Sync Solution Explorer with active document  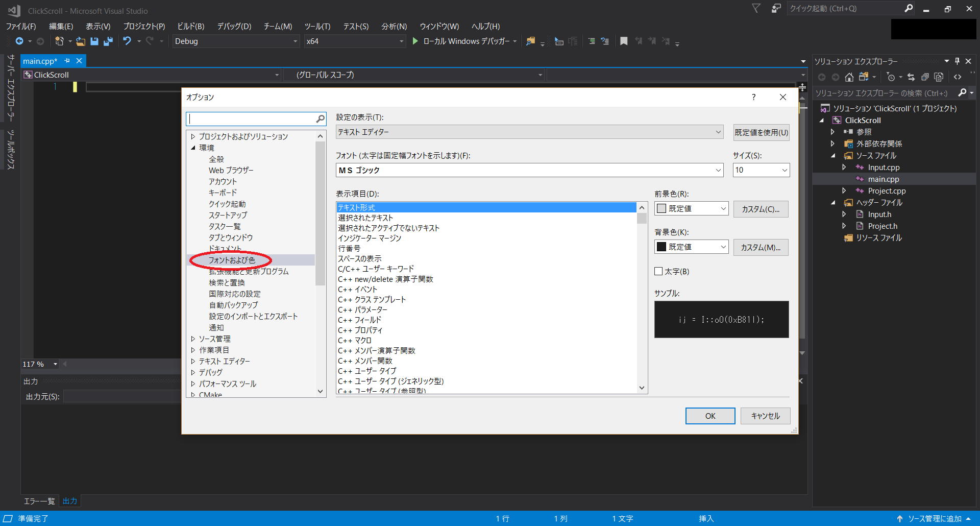tap(911, 77)
